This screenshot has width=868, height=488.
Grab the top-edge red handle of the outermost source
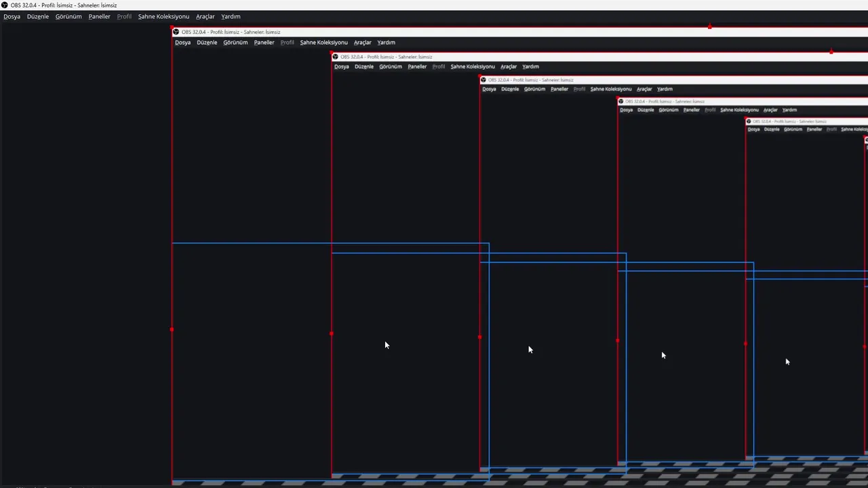(709, 26)
